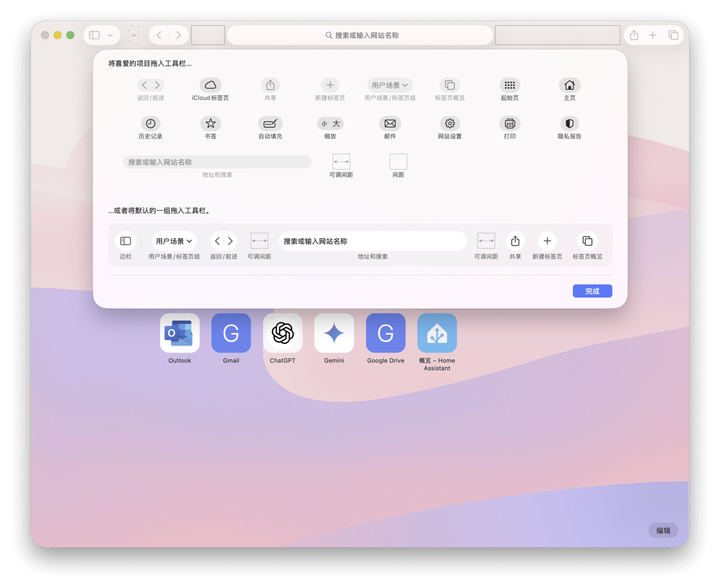Click the 编辑 button on the start page
Viewport: 720px width, 588px height.
[663, 530]
